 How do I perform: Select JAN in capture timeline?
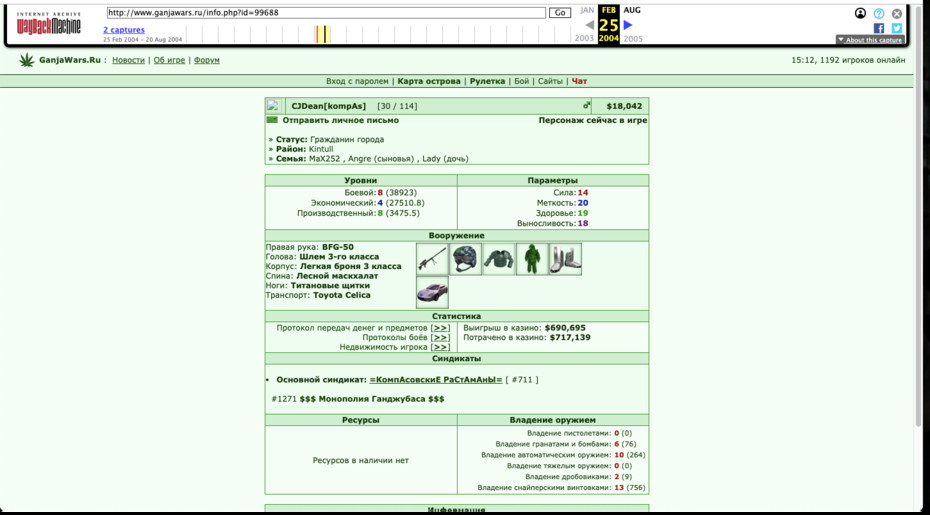(587, 10)
